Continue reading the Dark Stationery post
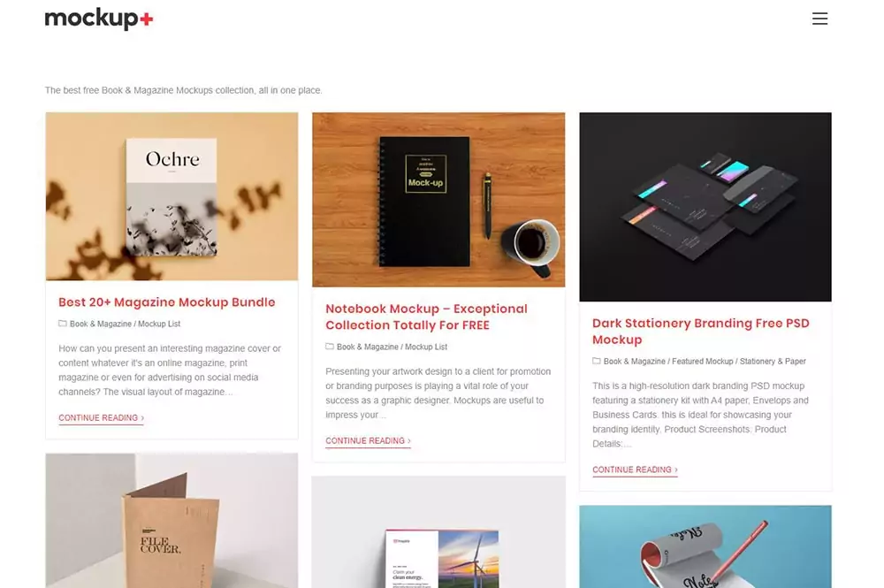Viewport: 884px width, 588px height. pyautogui.click(x=635, y=470)
